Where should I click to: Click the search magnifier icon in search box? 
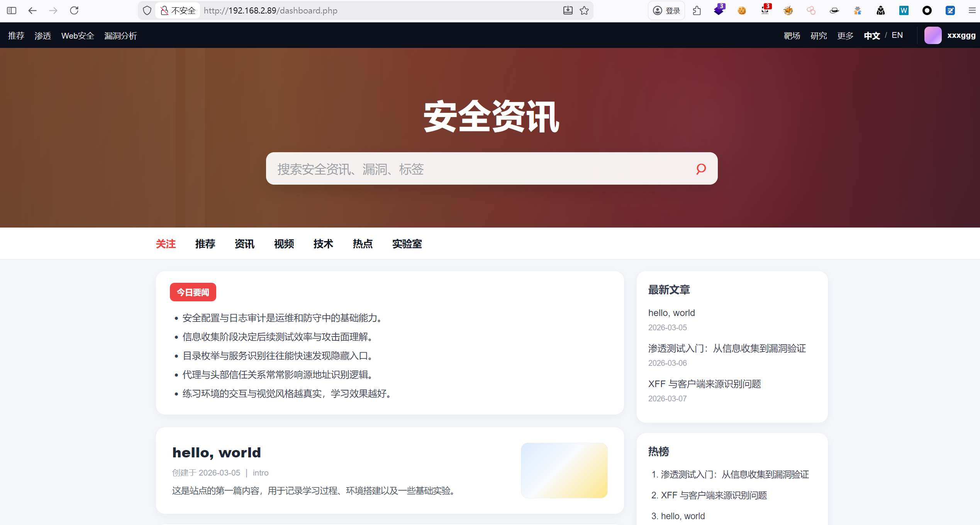[x=701, y=169]
